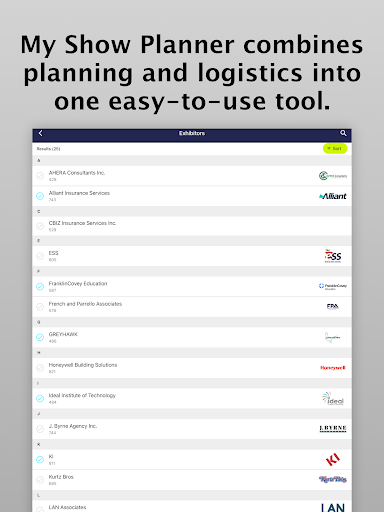
Task: Tap the Ideal Institute logo
Action: [333, 398]
